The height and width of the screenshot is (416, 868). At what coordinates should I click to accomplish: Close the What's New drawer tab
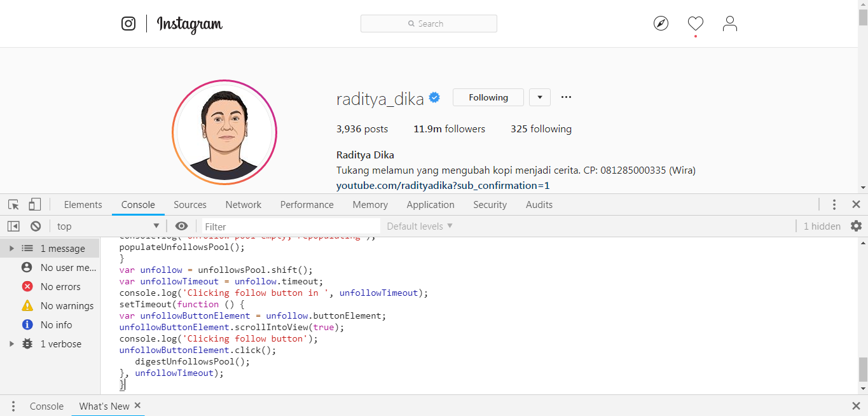[x=137, y=405]
